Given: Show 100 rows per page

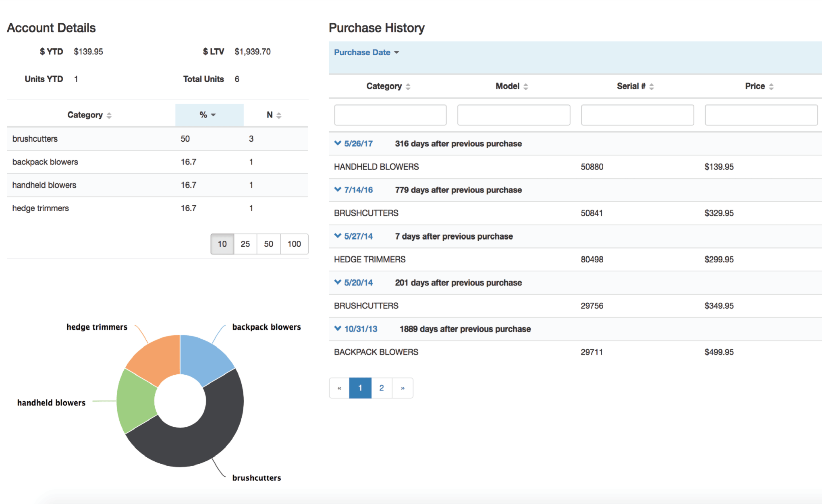Looking at the screenshot, I should pyautogui.click(x=294, y=244).
